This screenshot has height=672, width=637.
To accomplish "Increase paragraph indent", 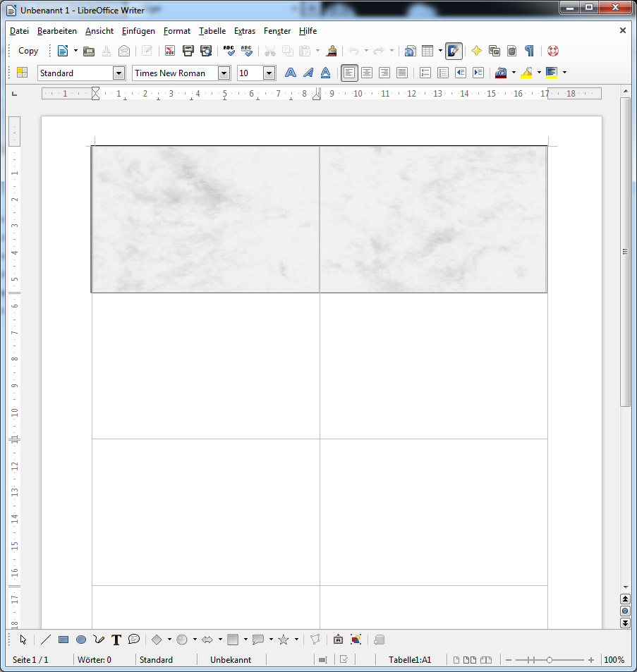I will pos(478,73).
